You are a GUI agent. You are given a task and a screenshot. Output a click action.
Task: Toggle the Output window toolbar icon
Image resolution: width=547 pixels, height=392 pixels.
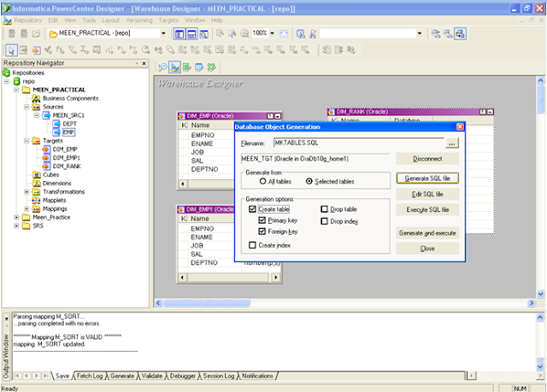191,34
